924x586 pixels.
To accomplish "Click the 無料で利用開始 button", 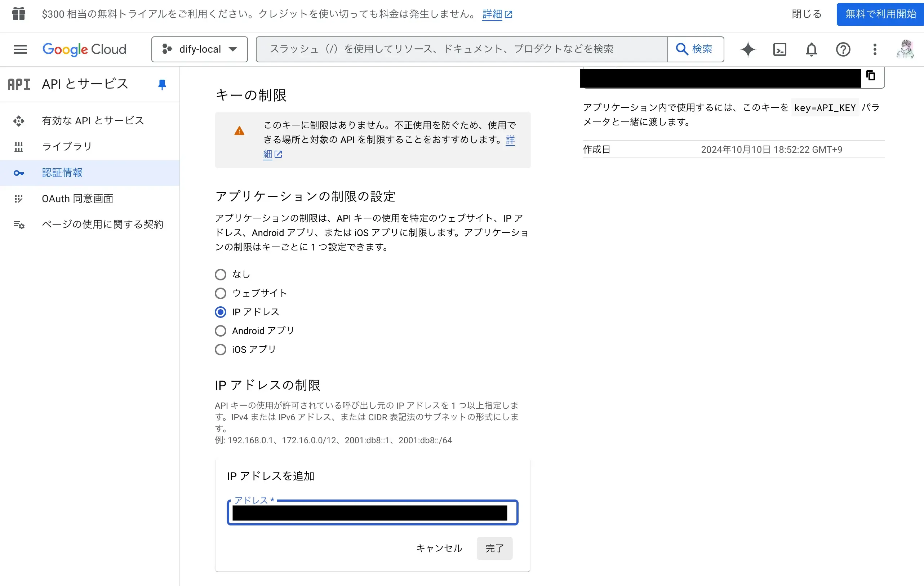I will (x=881, y=14).
